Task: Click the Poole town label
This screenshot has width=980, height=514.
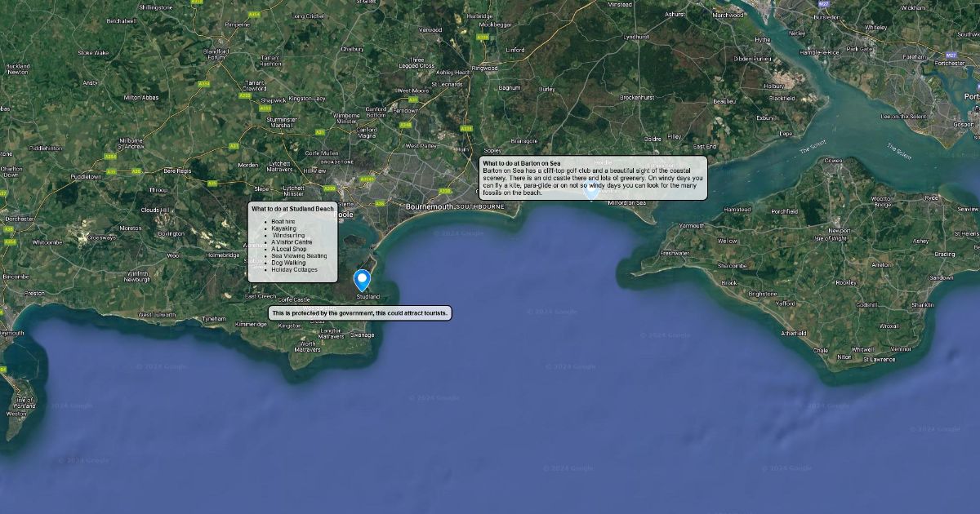Action: coord(348,213)
